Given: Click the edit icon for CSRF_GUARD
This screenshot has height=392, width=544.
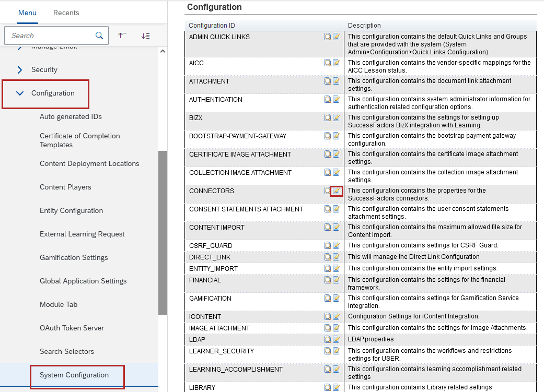Looking at the screenshot, I should [x=336, y=246].
